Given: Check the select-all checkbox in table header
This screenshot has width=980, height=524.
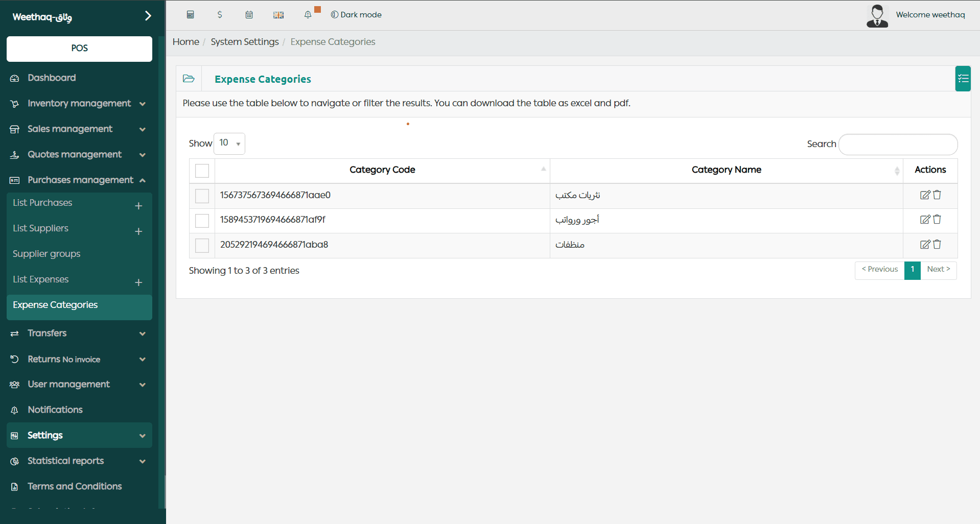Looking at the screenshot, I should coord(202,171).
